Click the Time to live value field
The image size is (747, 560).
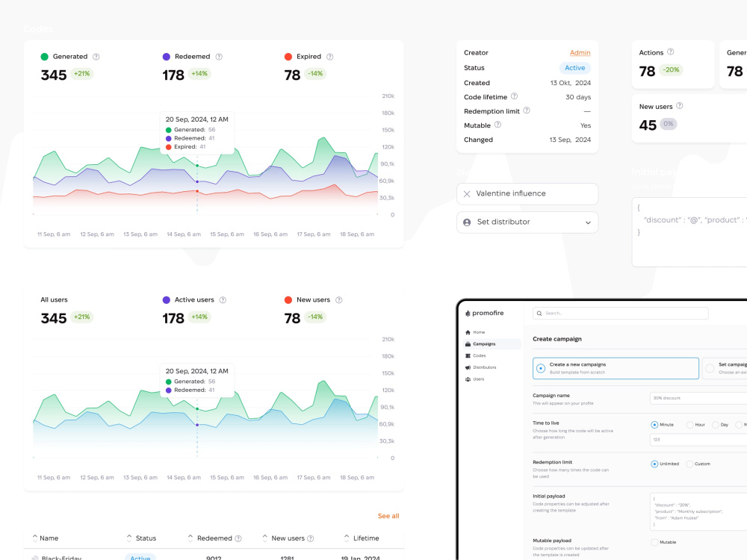[x=698, y=440]
